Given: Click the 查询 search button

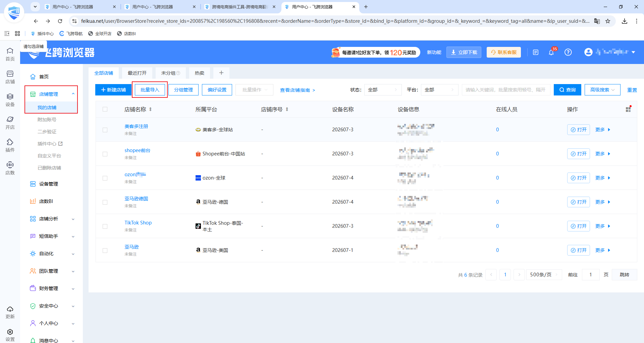Looking at the screenshot, I should pyautogui.click(x=568, y=90).
